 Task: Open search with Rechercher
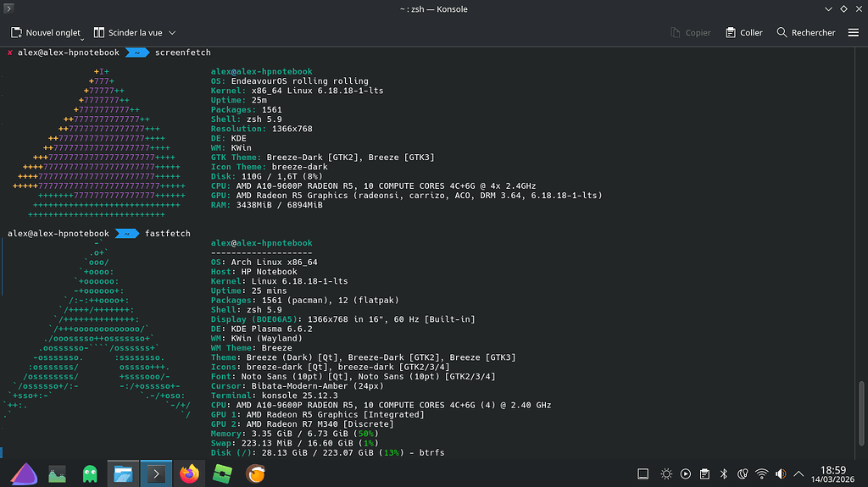click(806, 33)
